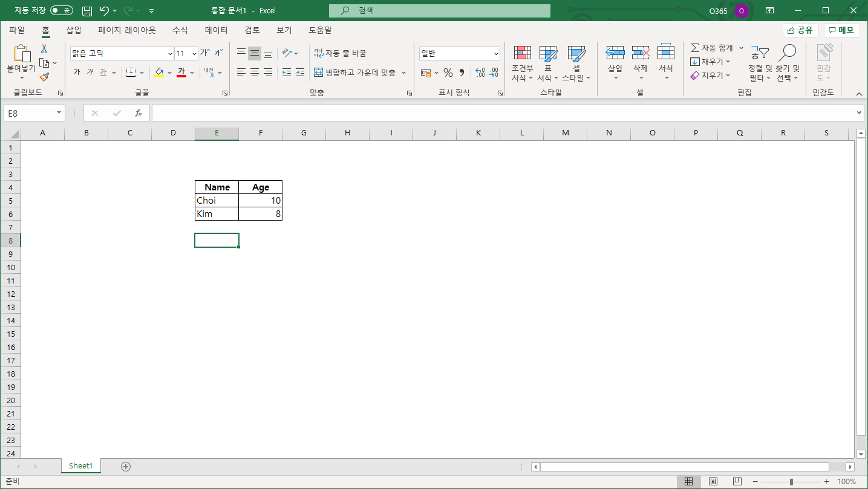Click column header F
The width and height of the screenshot is (868, 489).
pyautogui.click(x=260, y=133)
